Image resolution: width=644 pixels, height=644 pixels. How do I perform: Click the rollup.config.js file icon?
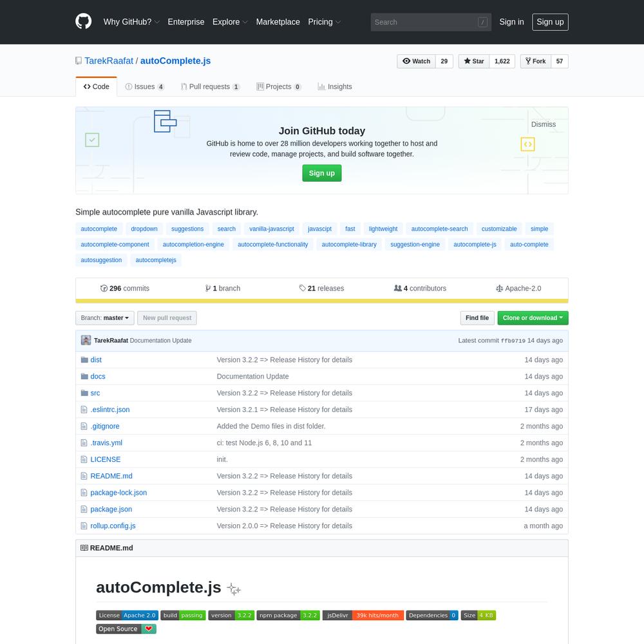point(84,526)
